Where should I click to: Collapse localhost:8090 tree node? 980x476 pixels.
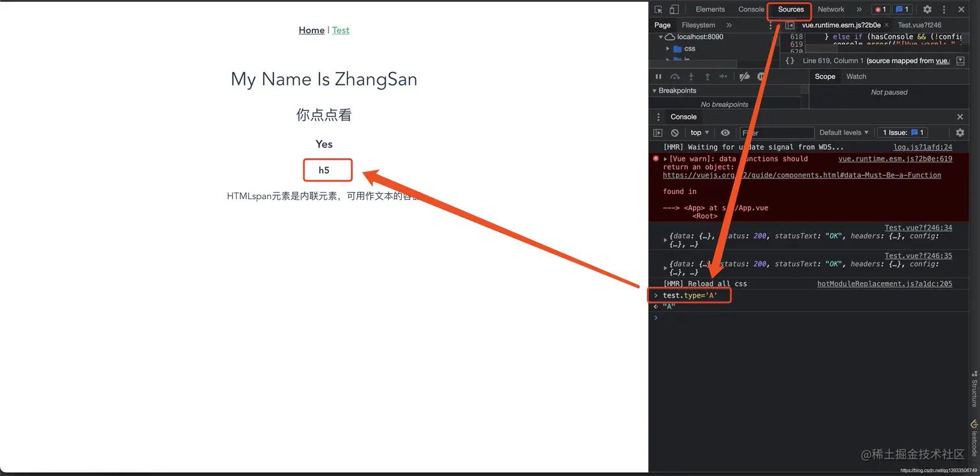[x=661, y=37]
